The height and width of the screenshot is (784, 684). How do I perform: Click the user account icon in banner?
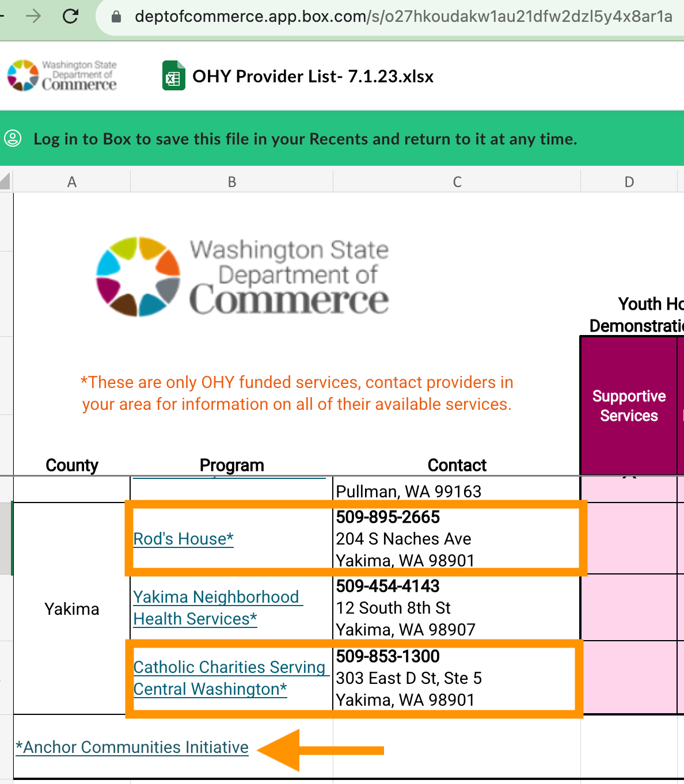click(13, 138)
